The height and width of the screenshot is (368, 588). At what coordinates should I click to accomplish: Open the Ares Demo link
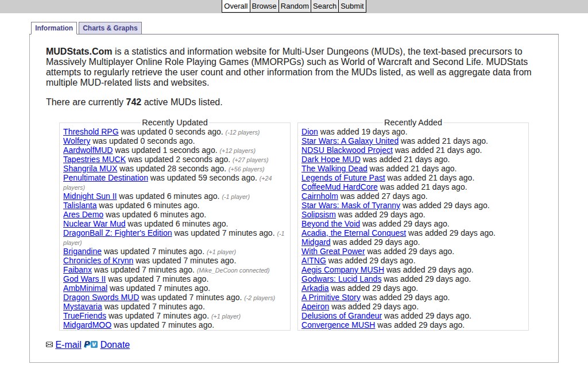83,215
